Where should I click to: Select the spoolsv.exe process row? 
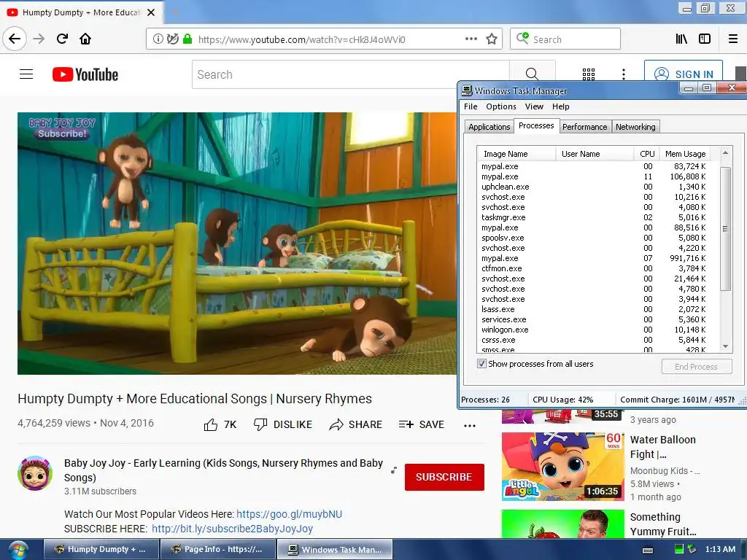click(x=594, y=238)
